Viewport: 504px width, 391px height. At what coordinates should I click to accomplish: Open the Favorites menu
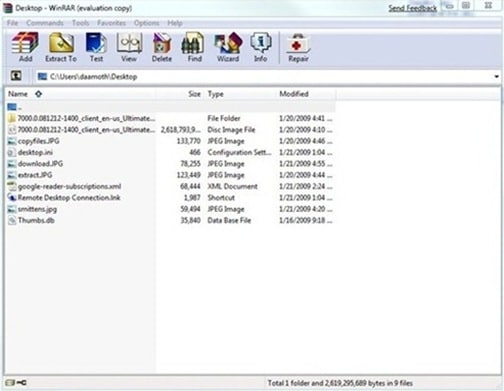click(x=111, y=23)
